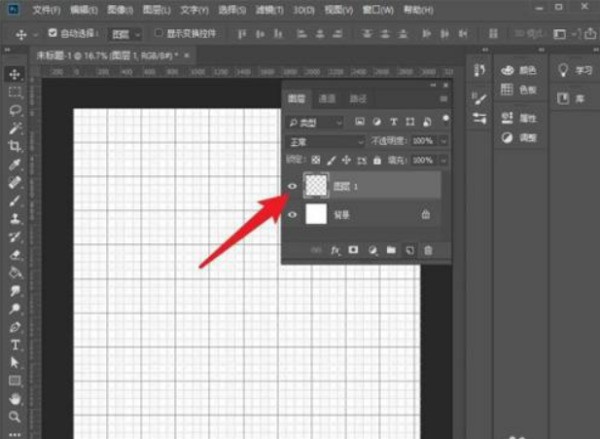
Task: Select the Dodge tool
Action: pyautogui.click(x=15, y=309)
